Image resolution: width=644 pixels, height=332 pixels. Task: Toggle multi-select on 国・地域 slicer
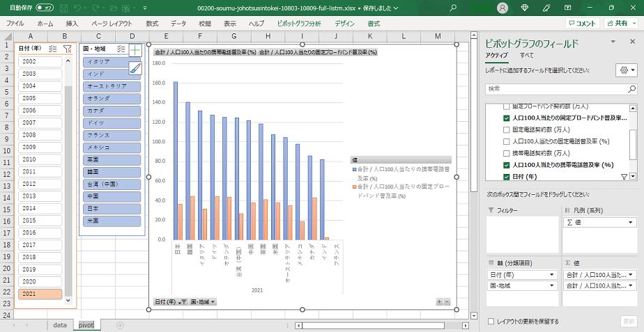[121, 49]
